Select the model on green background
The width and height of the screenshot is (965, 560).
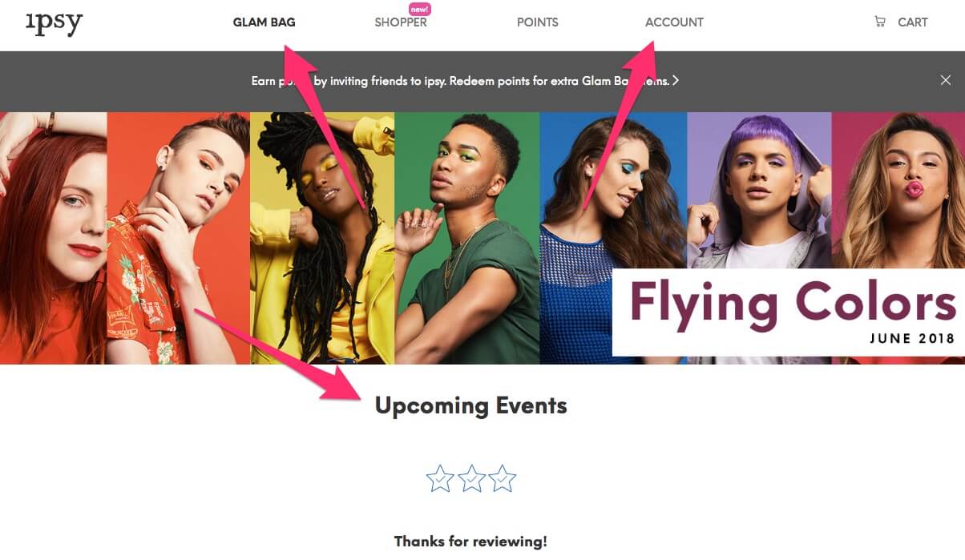[466, 238]
